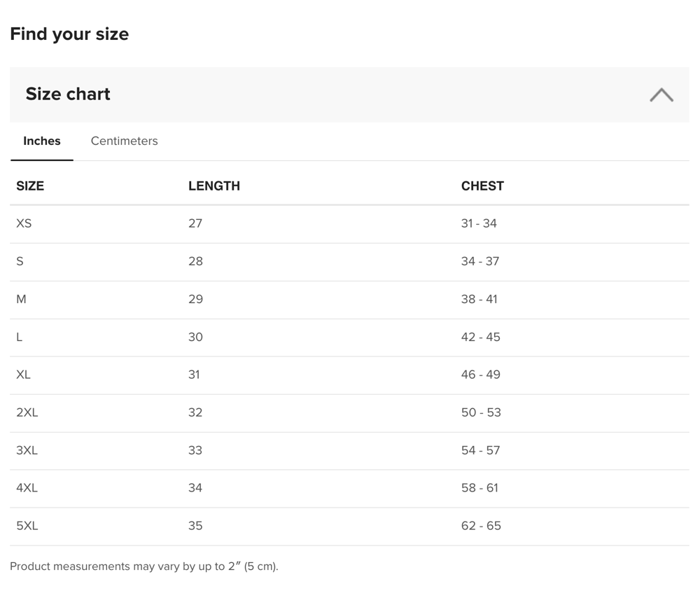Click the SIZE column header
The height and width of the screenshot is (600, 700).
tap(30, 186)
